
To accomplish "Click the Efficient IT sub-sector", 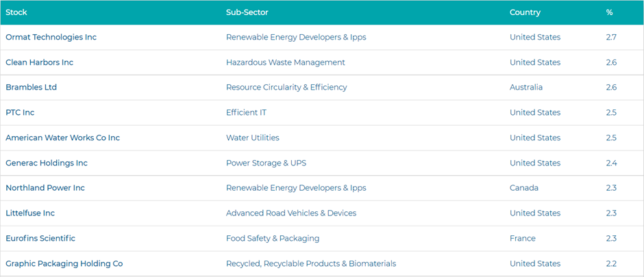I will [246, 112].
